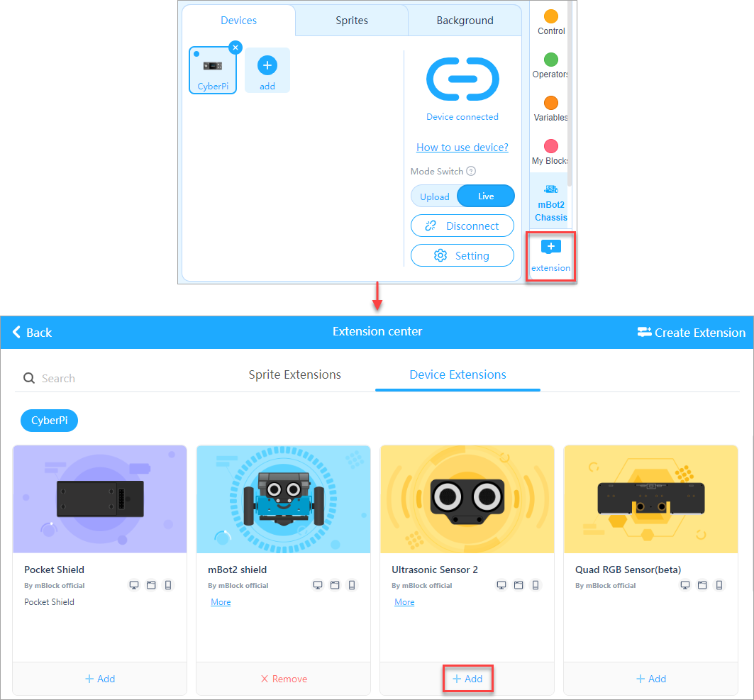The height and width of the screenshot is (700, 754).
Task: Go Back using the left chevron
Action: tap(17, 332)
